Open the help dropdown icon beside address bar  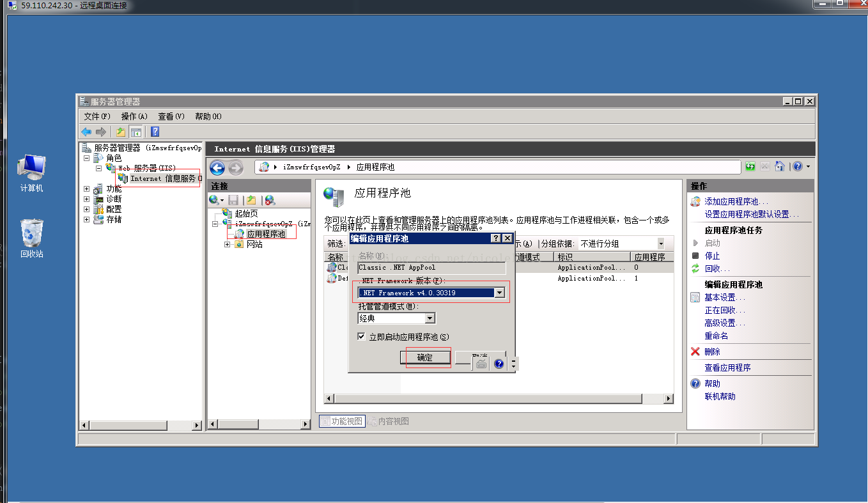800,166
